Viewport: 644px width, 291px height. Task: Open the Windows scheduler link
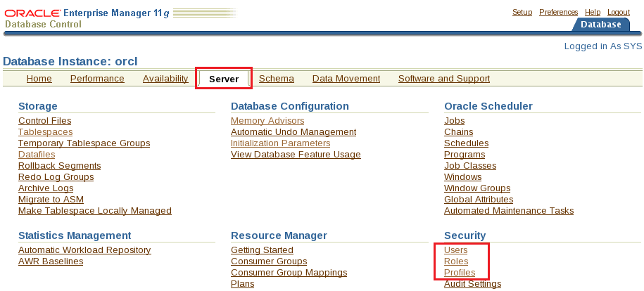463,177
